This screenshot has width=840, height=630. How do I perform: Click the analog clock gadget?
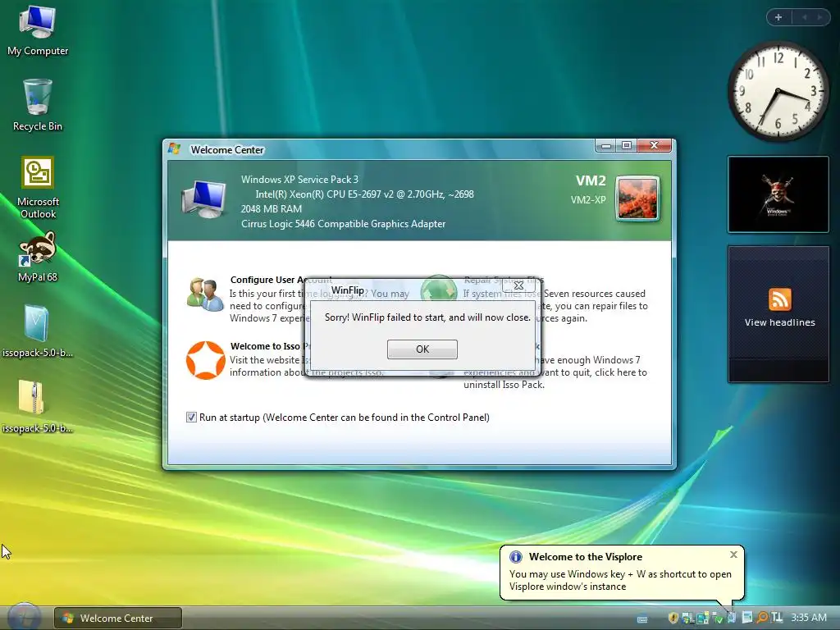tap(778, 92)
